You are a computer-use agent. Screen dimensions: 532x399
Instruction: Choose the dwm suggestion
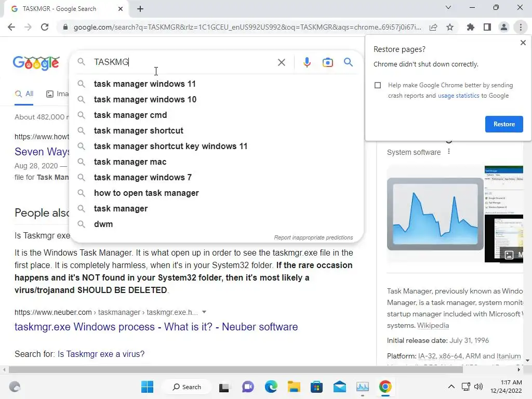point(216,224)
